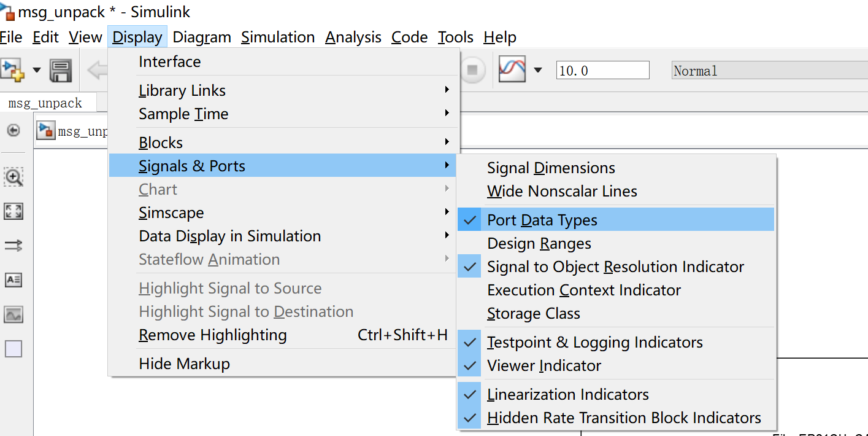Image resolution: width=868 pixels, height=436 pixels.
Task: Select Hide Markup menu entry
Action: [282, 364]
